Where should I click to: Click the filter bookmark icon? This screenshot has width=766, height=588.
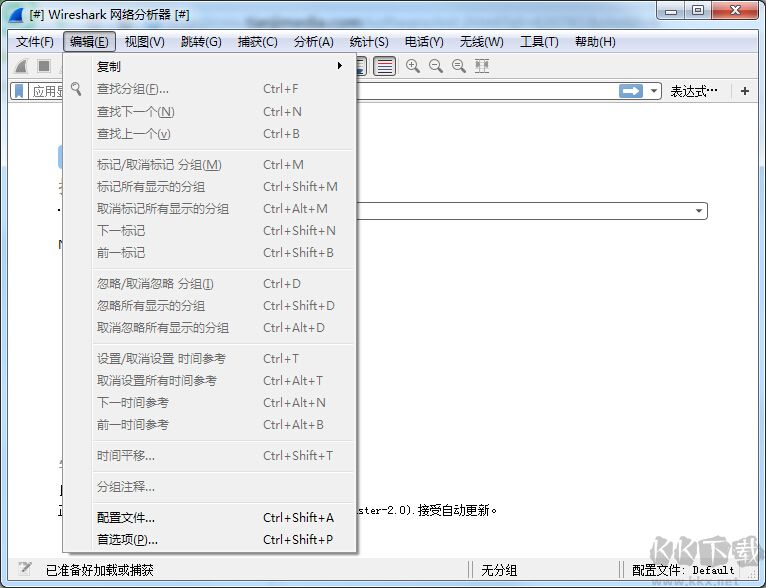pyautogui.click(x=19, y=91)
